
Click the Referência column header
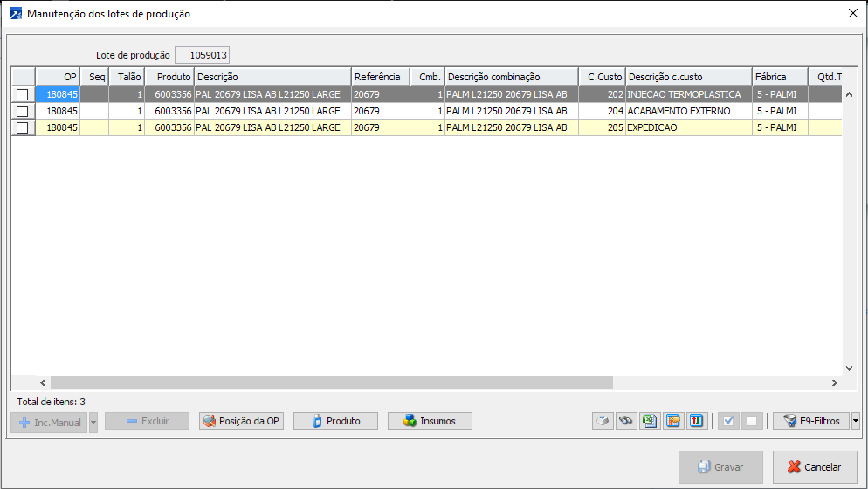click(x=381, y=77)
